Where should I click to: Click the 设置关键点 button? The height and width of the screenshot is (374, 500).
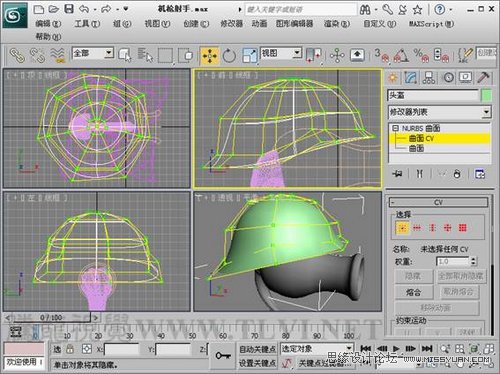pos(257,363)
